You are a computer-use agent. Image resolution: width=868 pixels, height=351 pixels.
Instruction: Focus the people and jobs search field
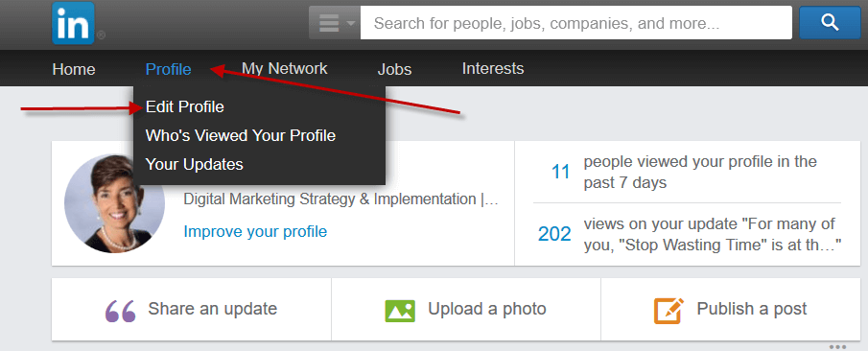(576, 23)
